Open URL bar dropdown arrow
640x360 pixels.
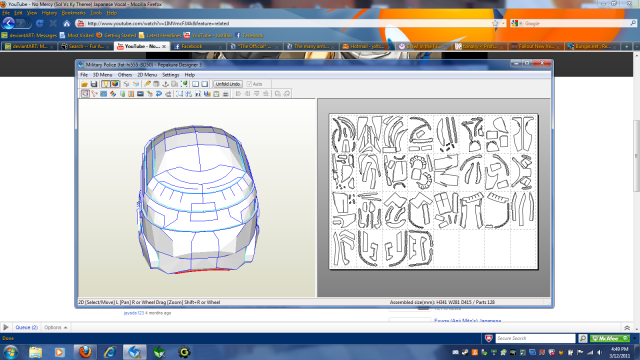(x=503, y=24)
